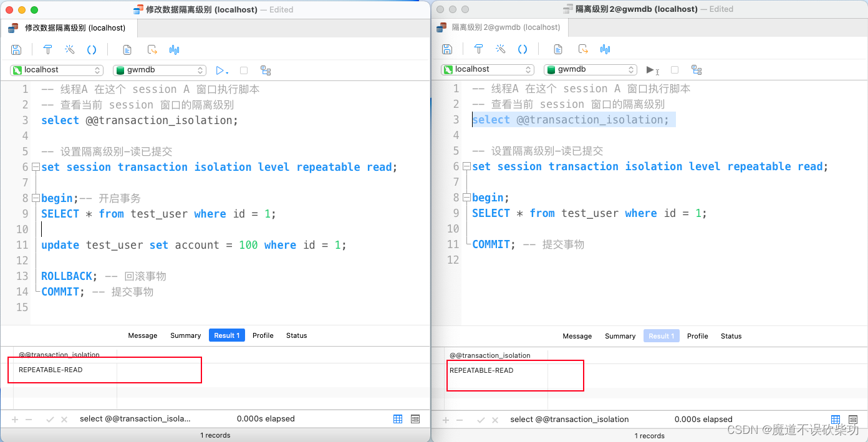Open chart icon in right window toolbar

(605, 49)
